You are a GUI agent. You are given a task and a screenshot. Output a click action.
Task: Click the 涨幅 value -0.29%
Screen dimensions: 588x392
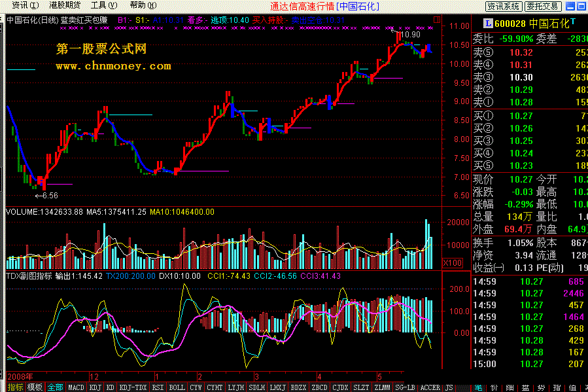[519, 204]
